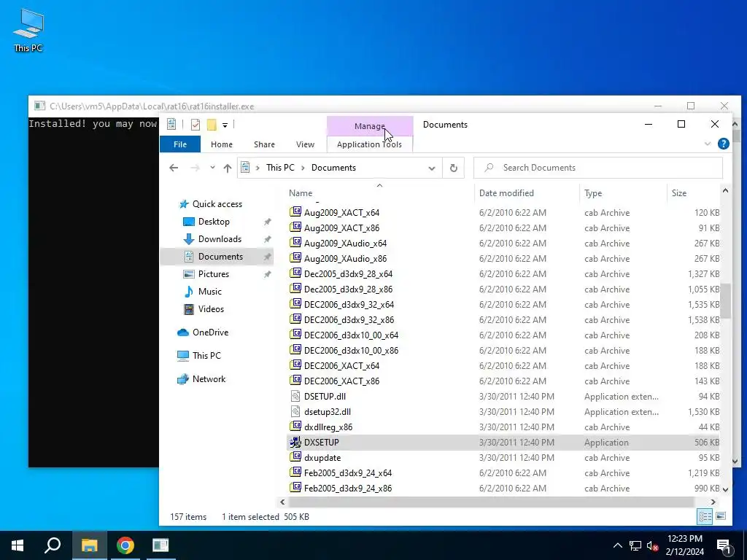The width and height of the screenshot is (747, 560).
Task: Click the Properties icon in quick access toolbar
Action: tap(196, 125)
